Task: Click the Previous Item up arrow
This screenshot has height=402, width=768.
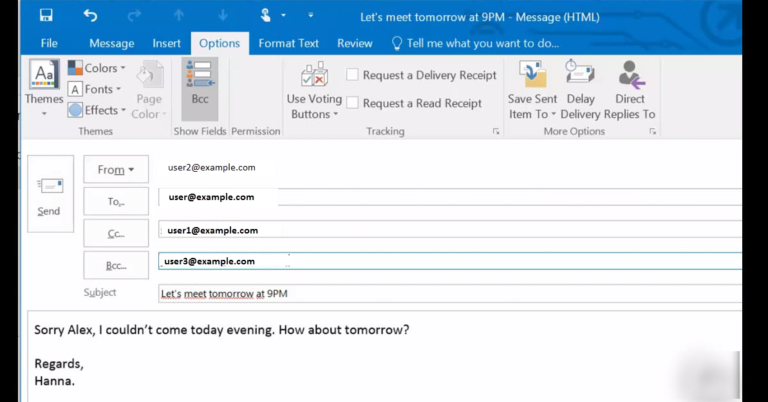Action: 179,16
